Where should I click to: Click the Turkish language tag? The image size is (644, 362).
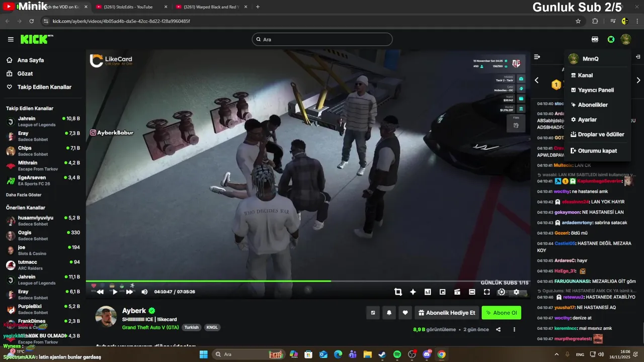pos(191,327)
